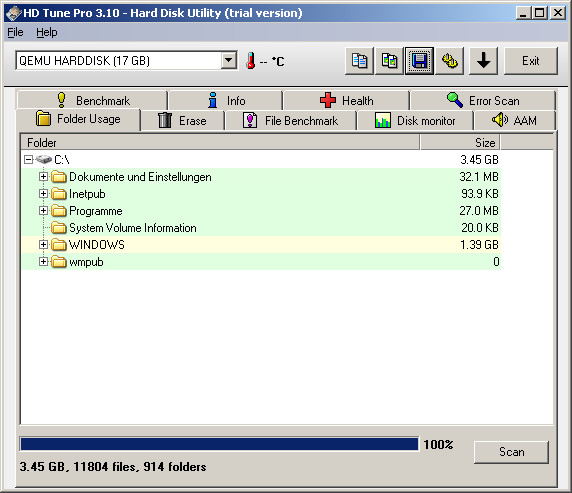This screenshot has width=572, height=493.
Task: Switch to the Benchmark tab
Action: [x=92, y=100]
